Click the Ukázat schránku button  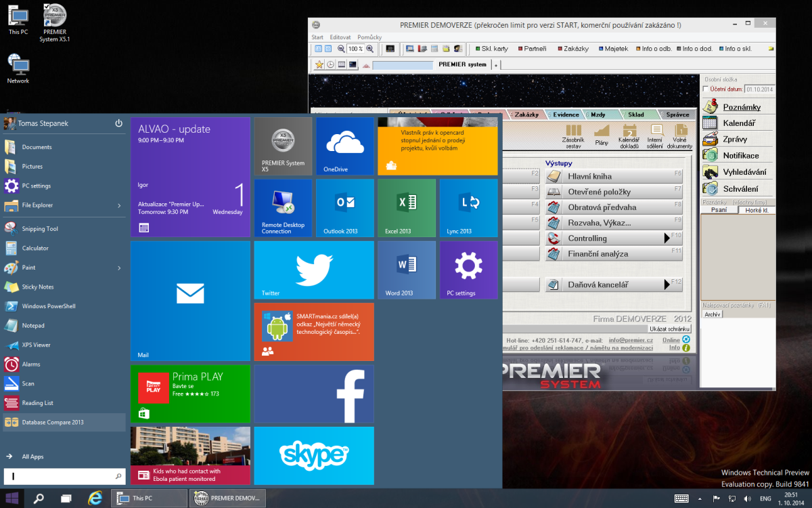(x=670, y=329)
